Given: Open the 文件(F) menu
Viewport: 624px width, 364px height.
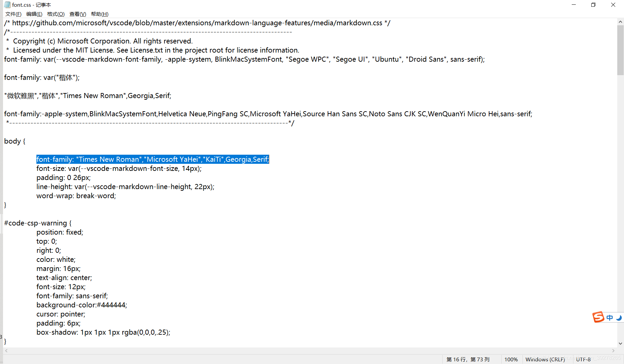Looking at the screenshot, I should pos(13,14).
